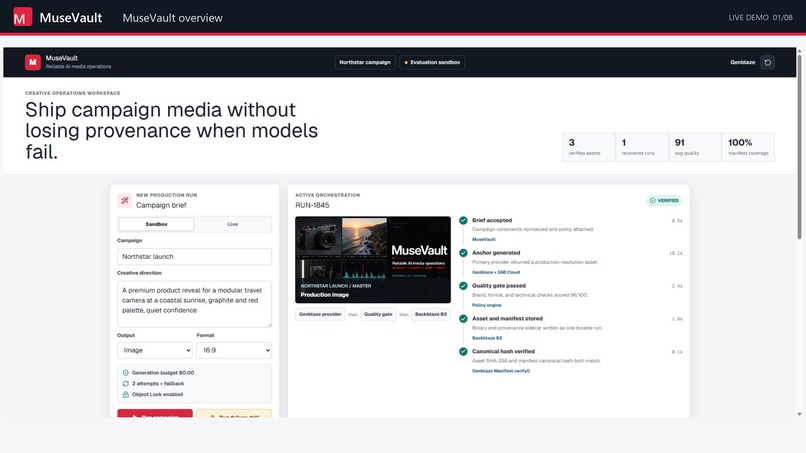Select the Northstar campaign chip
This screenshot has height=453, width=806.
365,62
